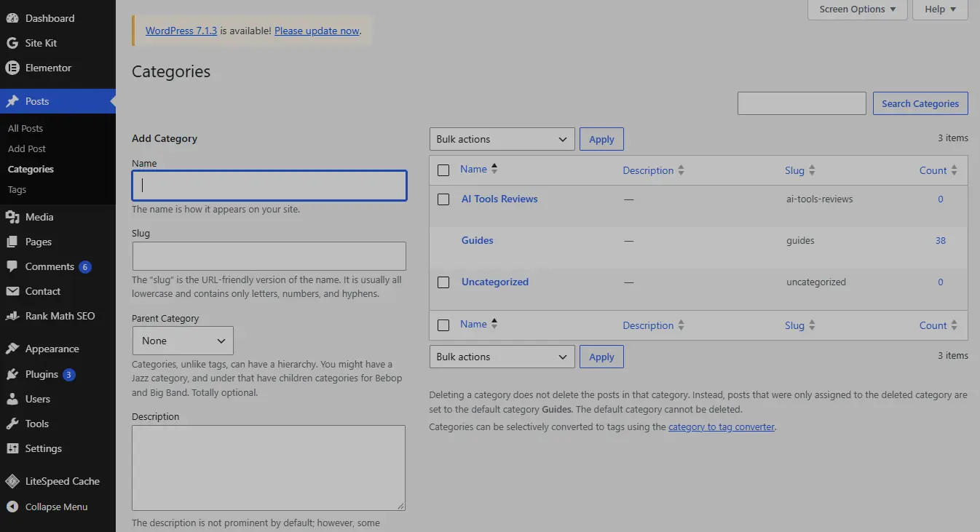Viewport: 980px width, 532px height.
Task: Open the LiteSpeed Cache diamond icon
Action: [12, 481]
